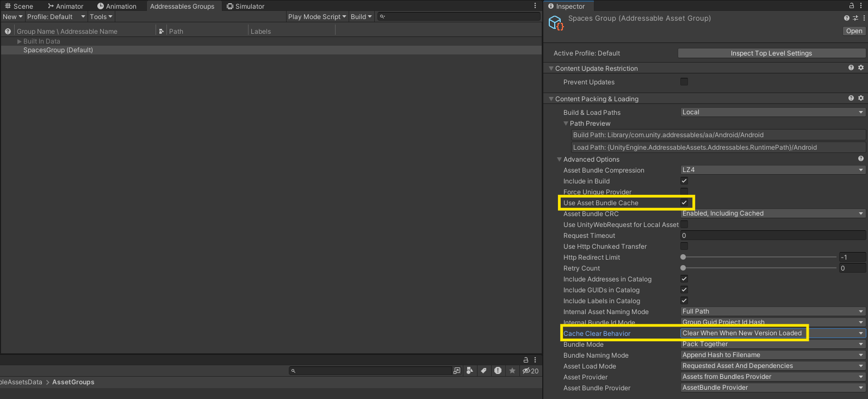Viewport: 868px width, 399px height.
Task: Collapse the Advanced Options section
Action: 559,159
